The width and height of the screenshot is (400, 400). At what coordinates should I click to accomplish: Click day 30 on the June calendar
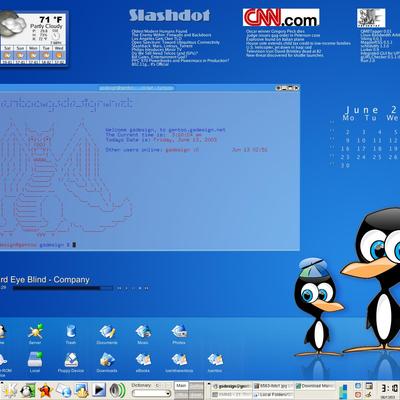346,165
